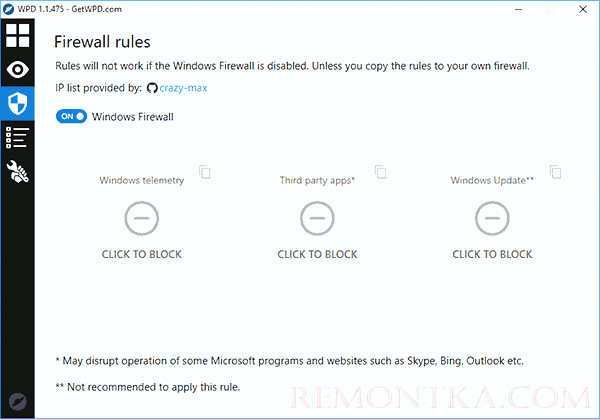
Task: Click CLICK TO BLOCK under Windows Update
Action: click(x=492, y=254)
